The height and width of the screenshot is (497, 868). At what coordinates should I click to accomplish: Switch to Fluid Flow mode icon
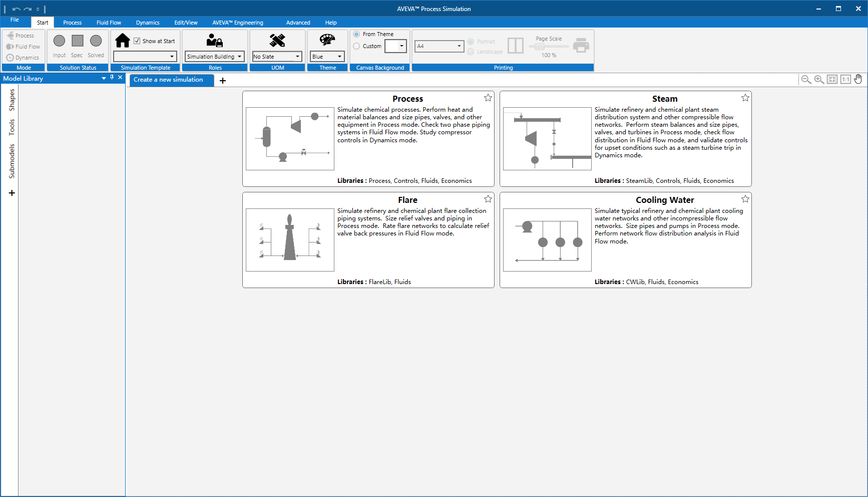click(x=10, y=47)
